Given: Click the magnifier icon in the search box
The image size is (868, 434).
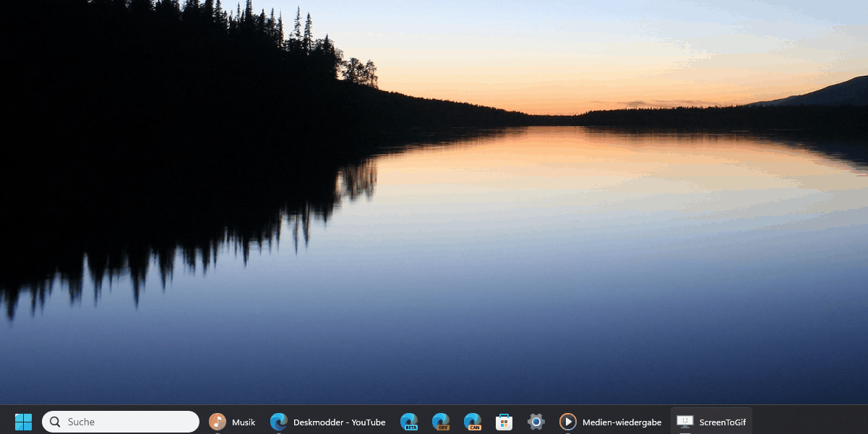Looking at the screenshot, I should [x=55, y=422].
